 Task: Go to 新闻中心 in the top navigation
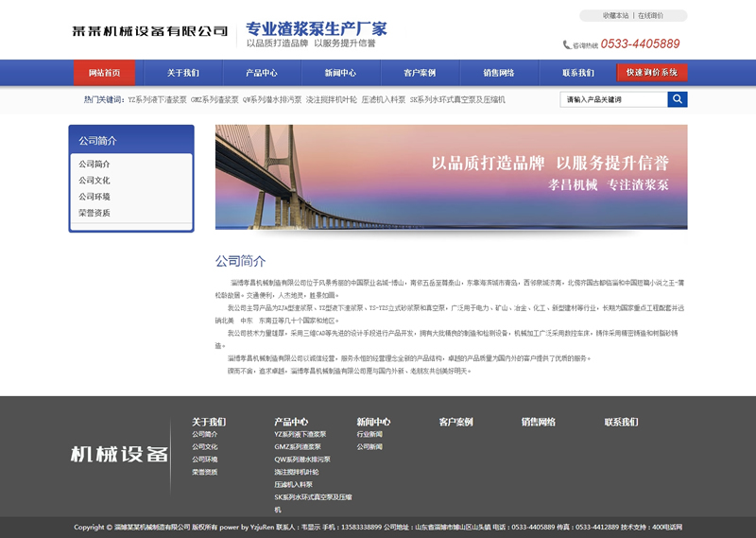[340, 73]
